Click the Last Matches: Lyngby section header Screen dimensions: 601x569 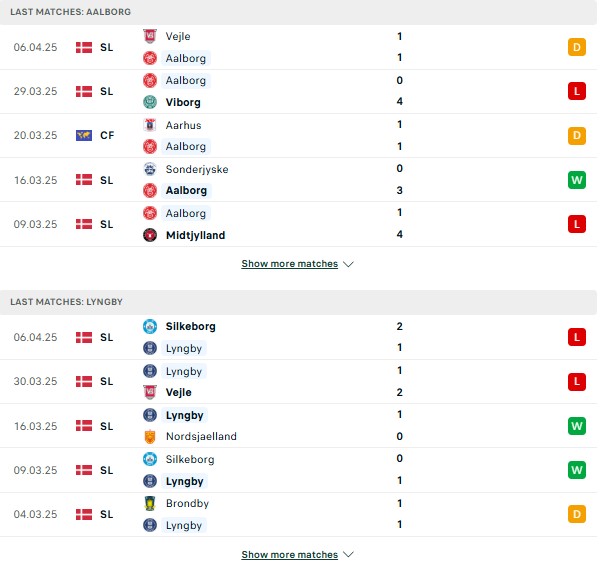(298, 302)
